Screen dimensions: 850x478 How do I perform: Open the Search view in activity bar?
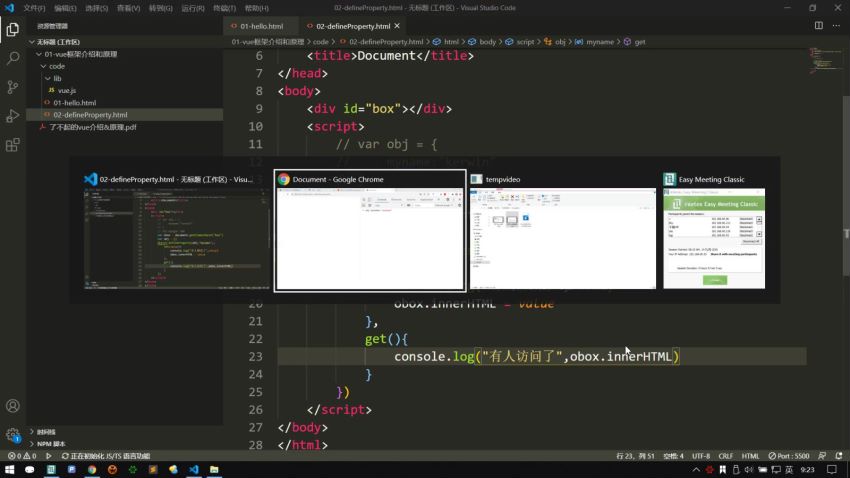pos(12,57)
